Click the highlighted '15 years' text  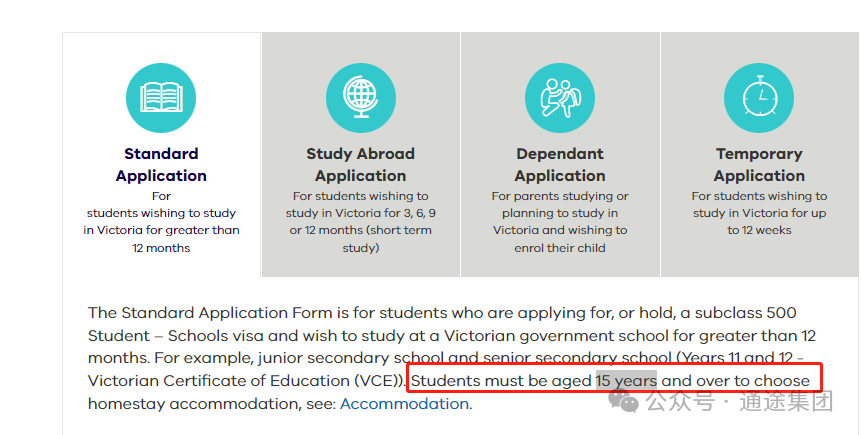coord(626,381)
